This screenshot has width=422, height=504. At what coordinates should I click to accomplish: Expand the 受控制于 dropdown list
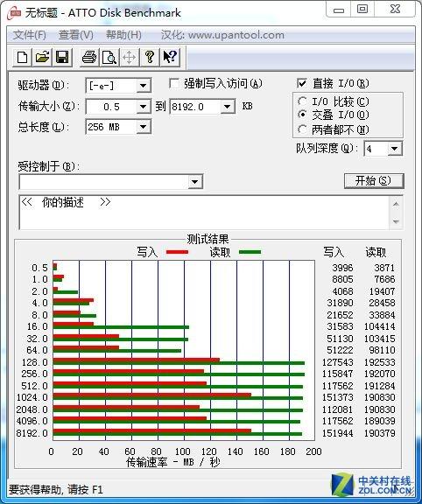[x=195, y=182]
